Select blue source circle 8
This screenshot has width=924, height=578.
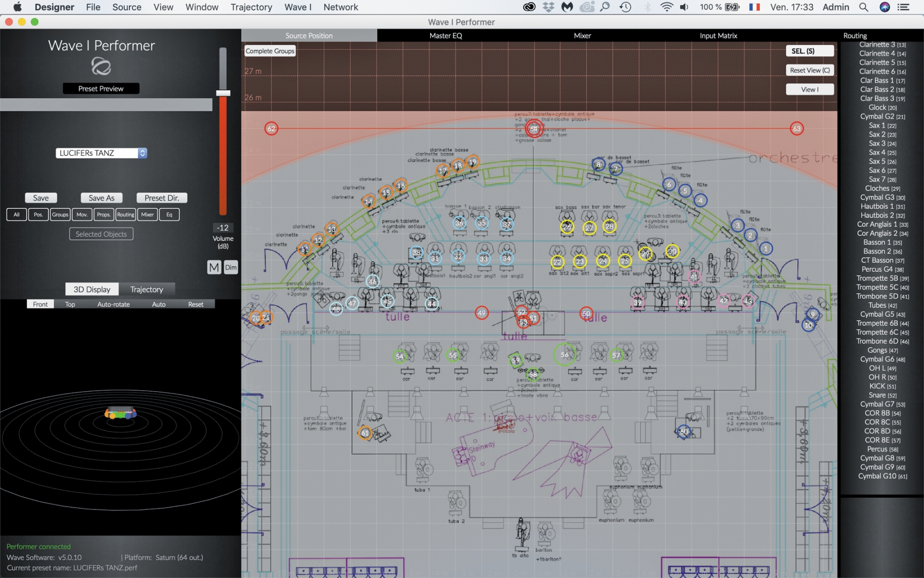[x=598, y=165]
